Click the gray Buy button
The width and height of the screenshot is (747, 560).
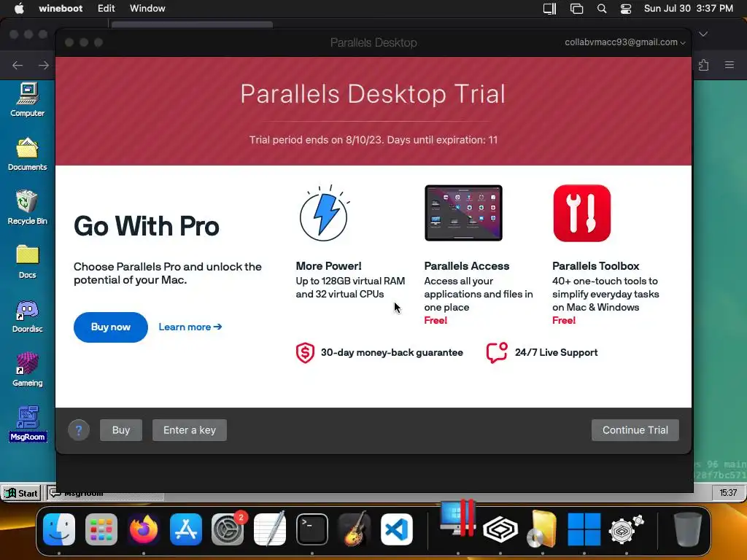coord(121,430)
